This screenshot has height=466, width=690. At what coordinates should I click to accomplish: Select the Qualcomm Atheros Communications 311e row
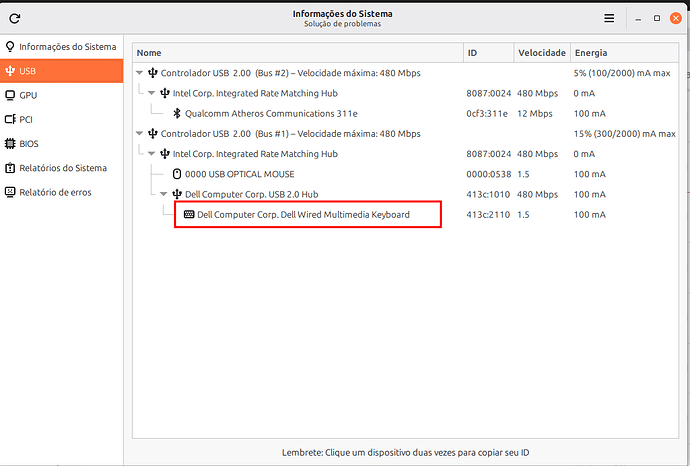(405, 113)
